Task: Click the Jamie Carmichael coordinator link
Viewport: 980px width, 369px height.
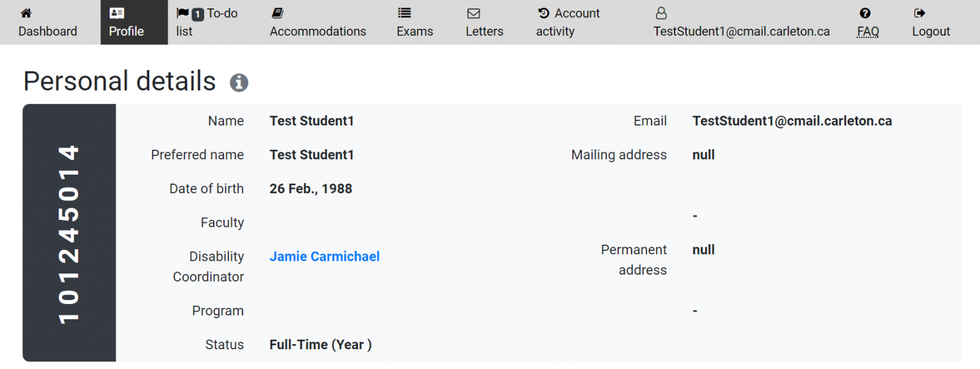Action: (x=324, y=256)
